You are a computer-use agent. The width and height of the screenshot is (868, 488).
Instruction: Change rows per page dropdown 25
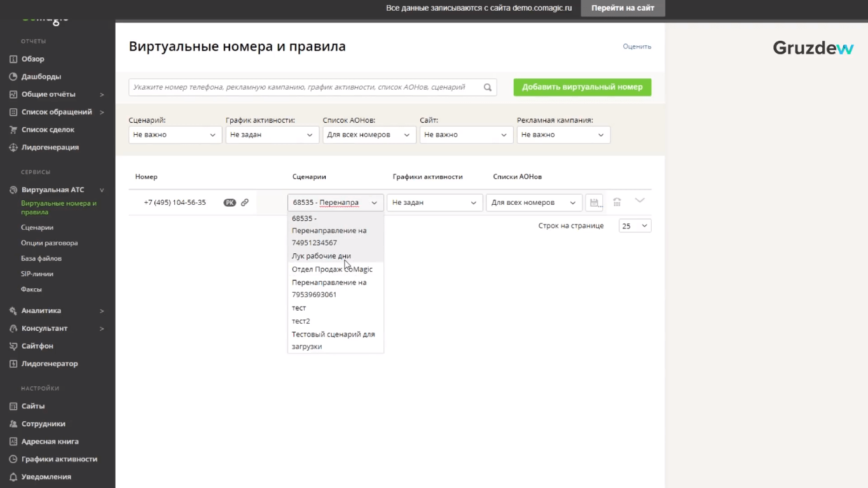coord(635,226)
